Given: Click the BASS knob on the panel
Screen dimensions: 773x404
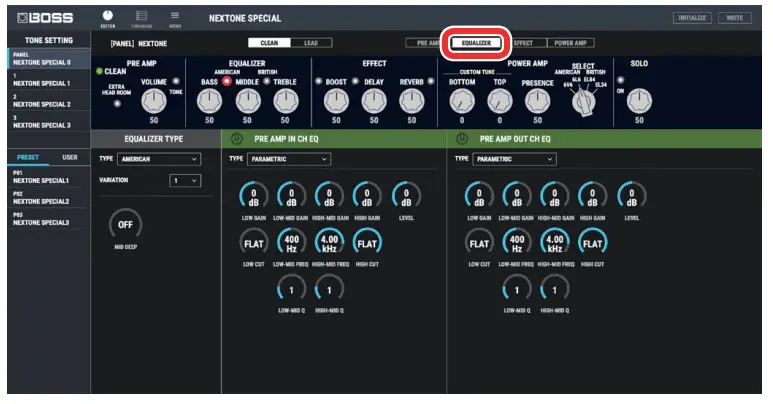Looking at the screenshot, I should pos(210,101).
